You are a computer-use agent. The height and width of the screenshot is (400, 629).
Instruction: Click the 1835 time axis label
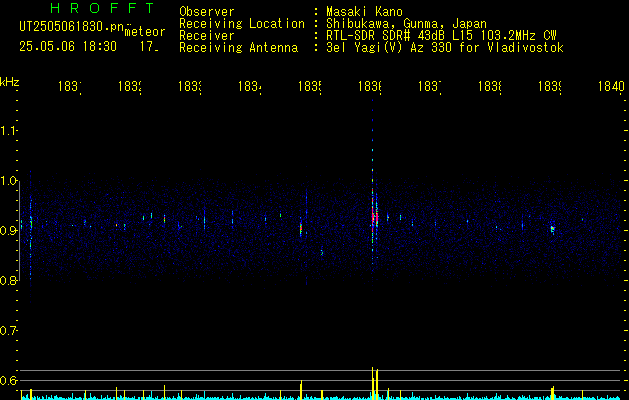pyautogui.click(x=310, y=86)
